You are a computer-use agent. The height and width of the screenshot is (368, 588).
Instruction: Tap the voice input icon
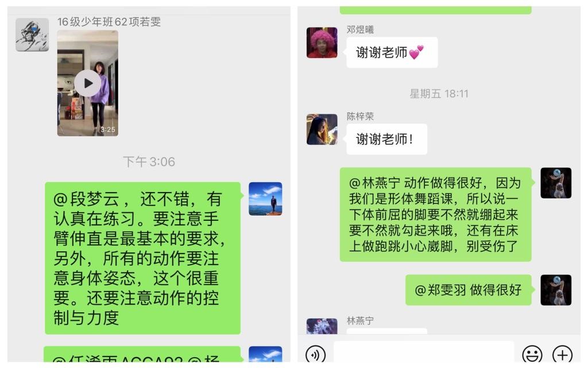click(315, 354)
